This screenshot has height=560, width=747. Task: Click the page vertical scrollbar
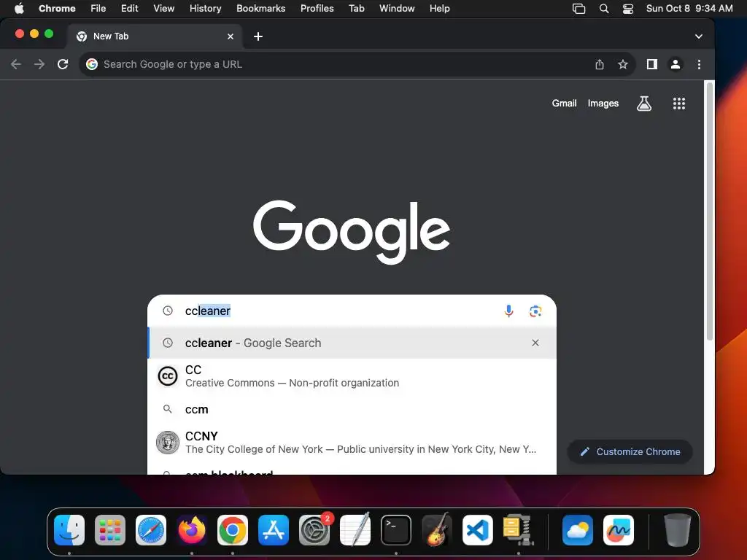point(709,212)
